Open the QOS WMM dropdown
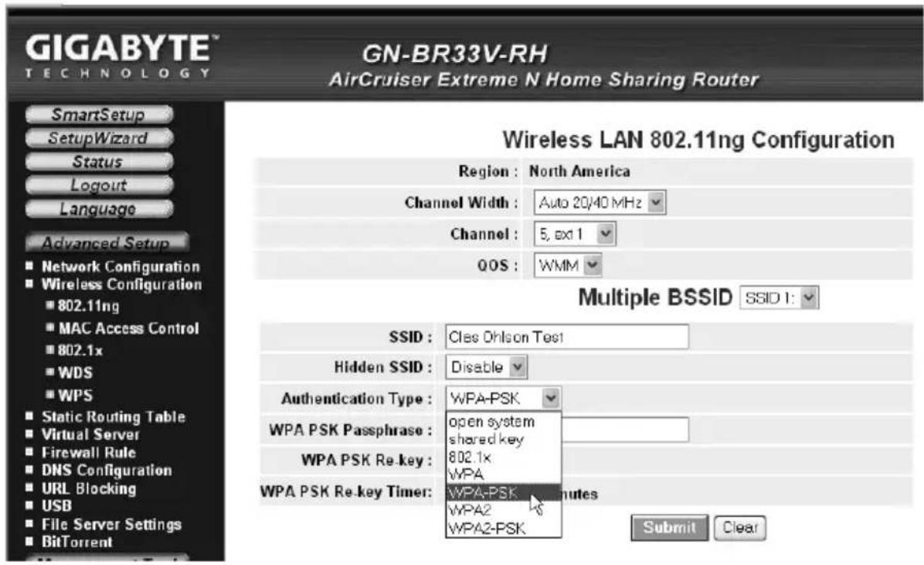 (568, 265)
